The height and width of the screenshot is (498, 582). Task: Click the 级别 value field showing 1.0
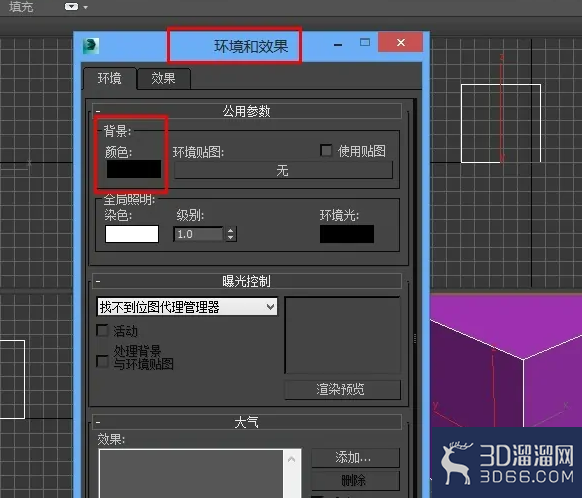tap(198, 234)
